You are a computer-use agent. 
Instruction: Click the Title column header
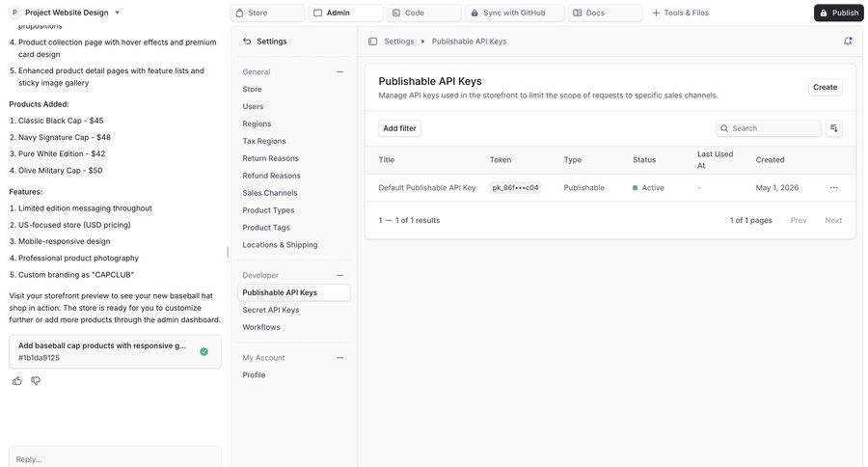tap(387, 159)
